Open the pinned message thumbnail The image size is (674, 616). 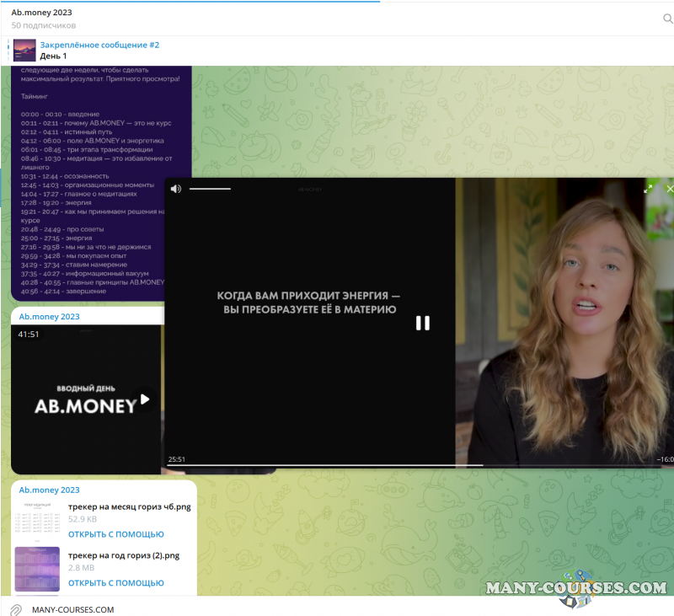point(24,51)
